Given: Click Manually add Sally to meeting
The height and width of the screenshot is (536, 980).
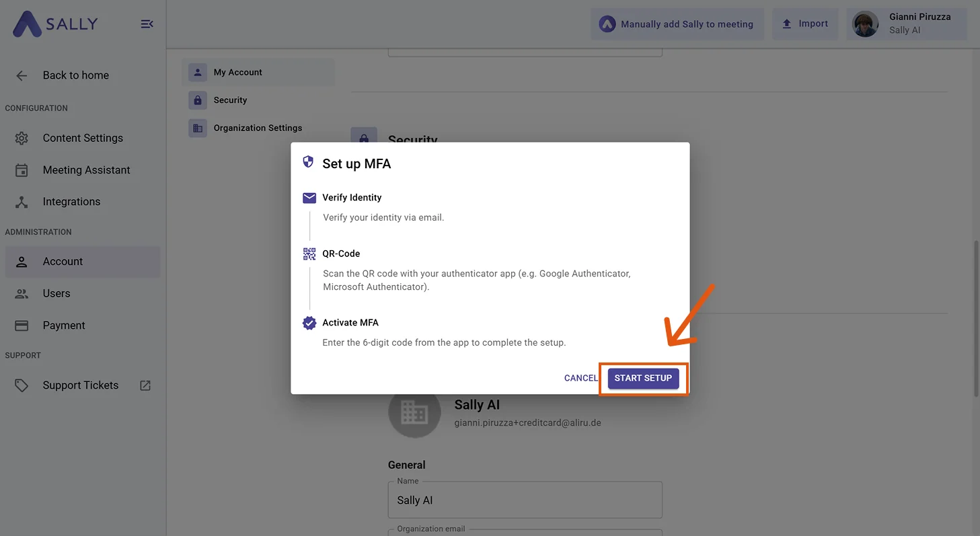Looking at the screenshot, I should click(677, 24).
